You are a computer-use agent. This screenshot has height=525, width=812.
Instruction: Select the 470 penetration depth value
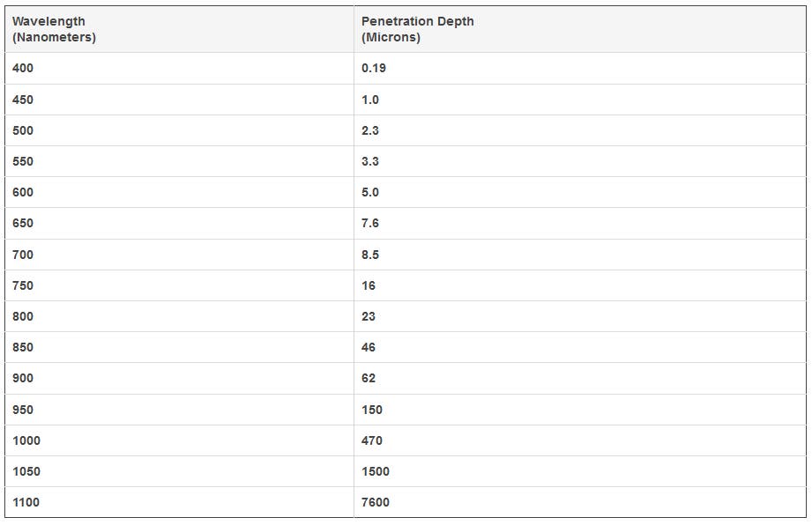click(372, 440)
